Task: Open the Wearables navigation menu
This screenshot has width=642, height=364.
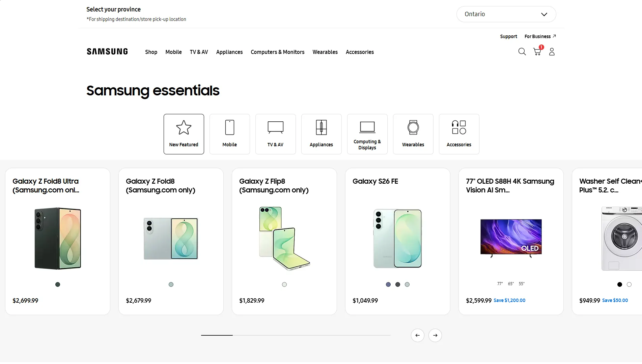Action: coord(325,52)
